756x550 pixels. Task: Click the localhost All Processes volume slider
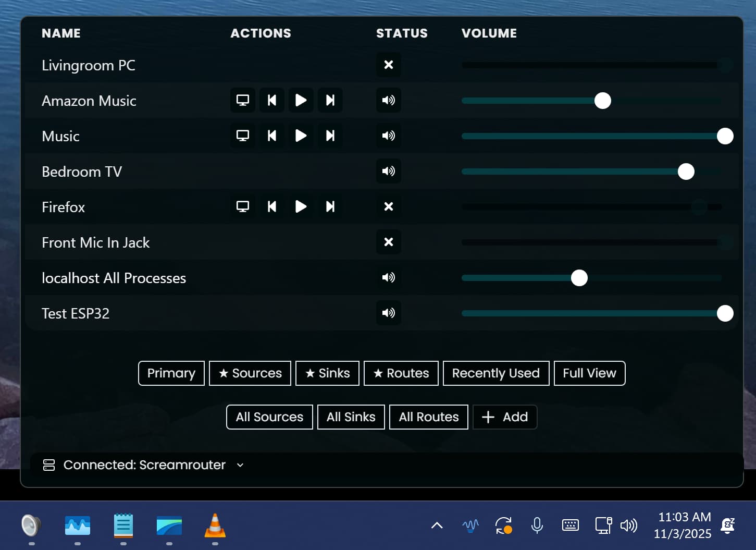[591, 278]
